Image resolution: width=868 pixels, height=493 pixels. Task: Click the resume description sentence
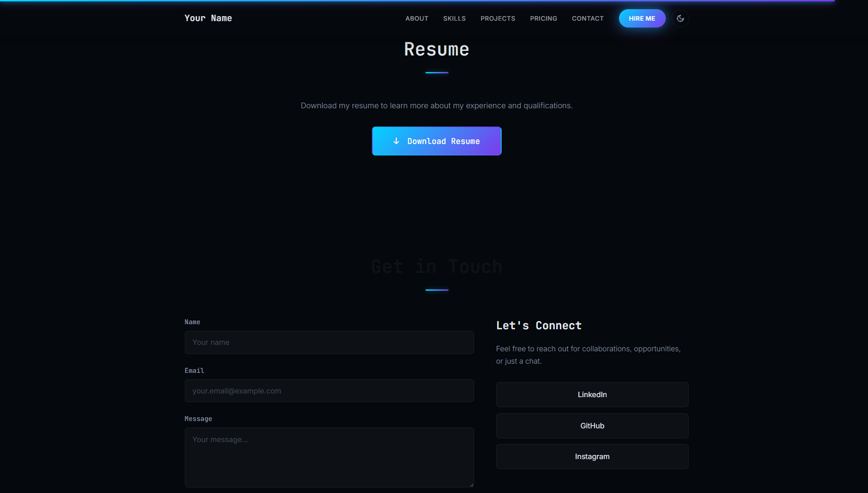coord(437,105)
